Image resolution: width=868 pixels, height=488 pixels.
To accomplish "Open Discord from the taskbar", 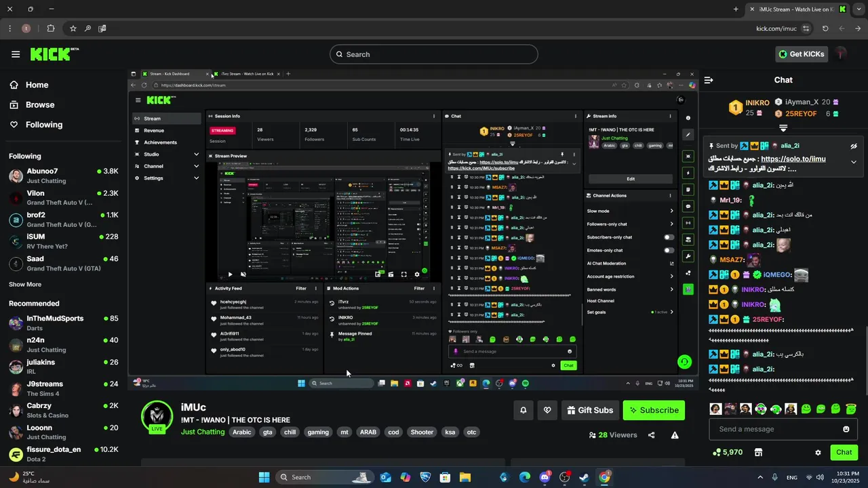I will click(545, 477).
